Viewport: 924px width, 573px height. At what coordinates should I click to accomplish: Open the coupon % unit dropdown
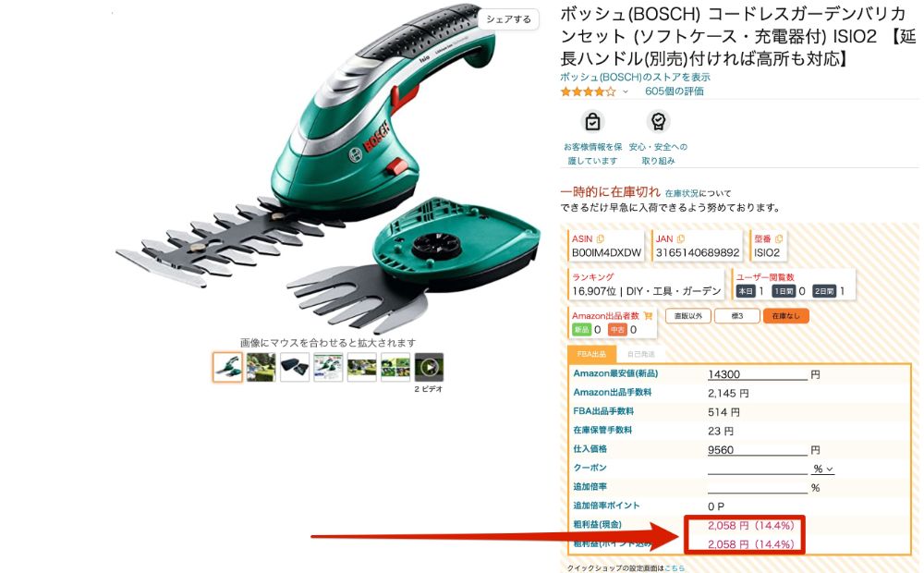click(822, 469)
